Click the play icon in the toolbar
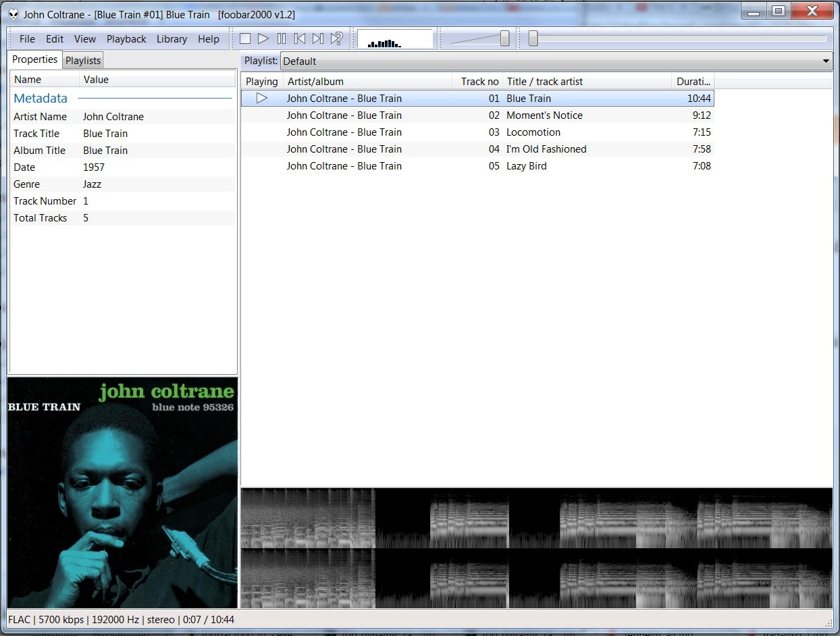This screenshot has width=840, height=636. click(263, 38)
